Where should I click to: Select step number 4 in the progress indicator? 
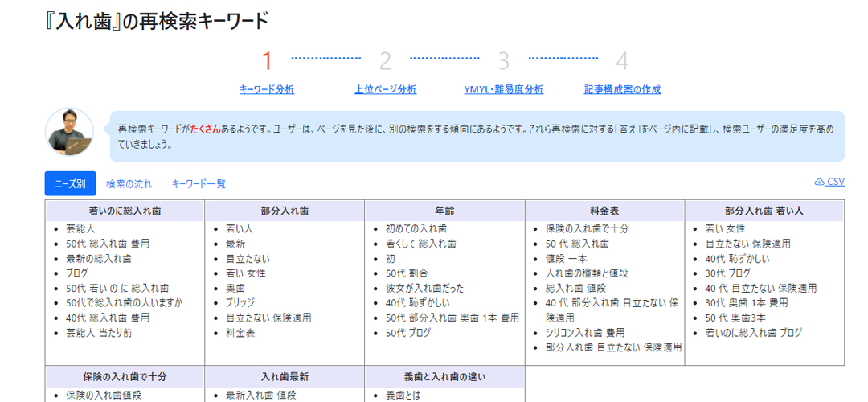(622, 60)
